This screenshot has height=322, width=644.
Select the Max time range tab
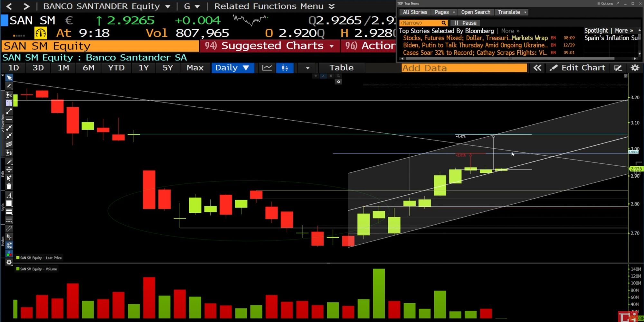point(195,68)
